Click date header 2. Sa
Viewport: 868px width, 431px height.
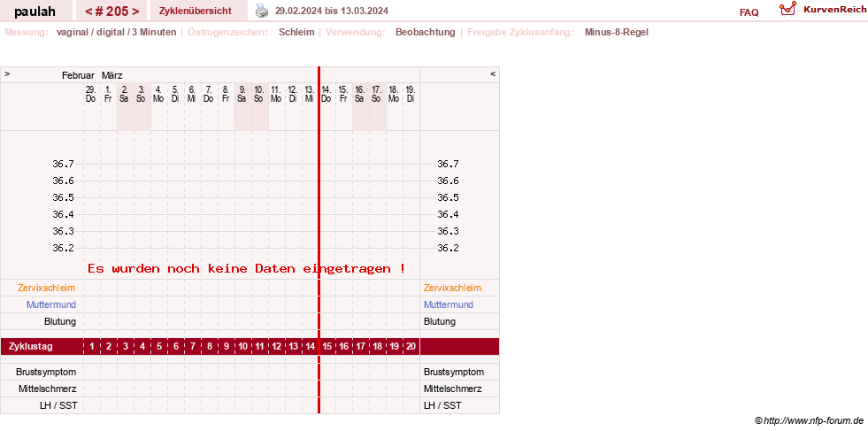(125, 94)
